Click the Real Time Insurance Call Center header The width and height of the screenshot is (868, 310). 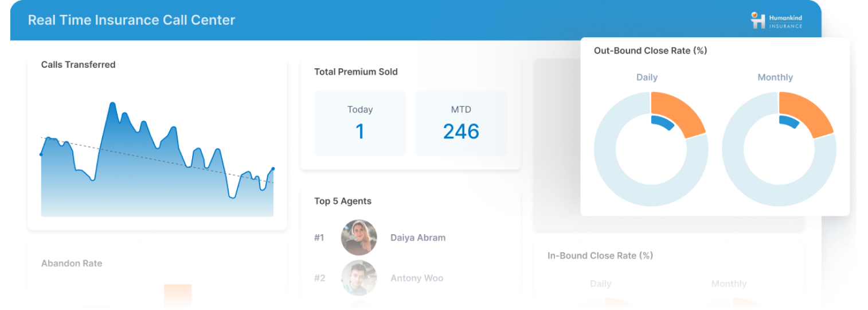pyautogui.click(x=131, y=20)
